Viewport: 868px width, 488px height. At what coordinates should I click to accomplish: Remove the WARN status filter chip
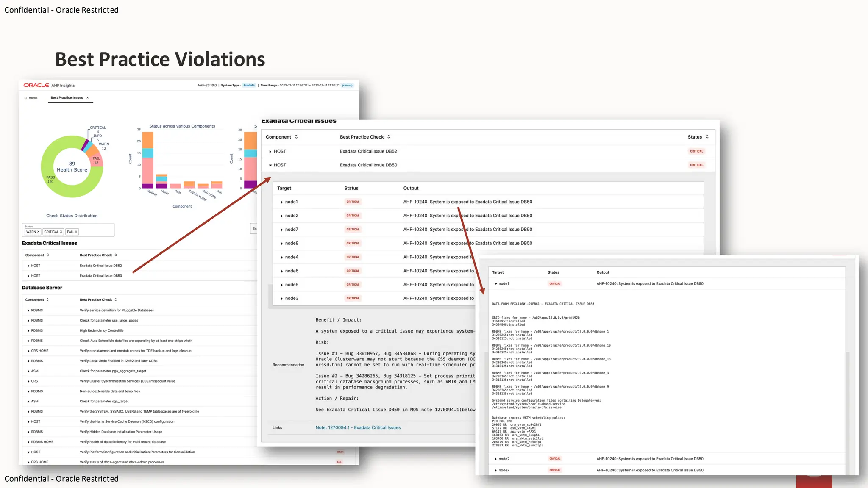point(38,232)
